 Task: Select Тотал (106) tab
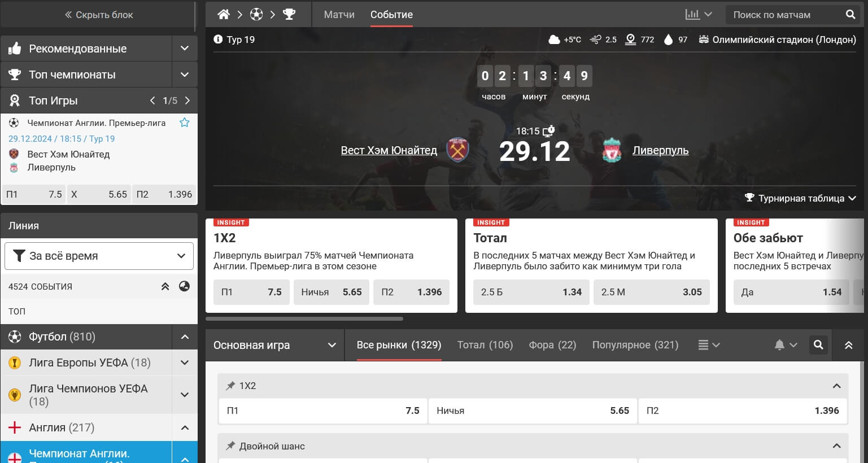(485, 345)
